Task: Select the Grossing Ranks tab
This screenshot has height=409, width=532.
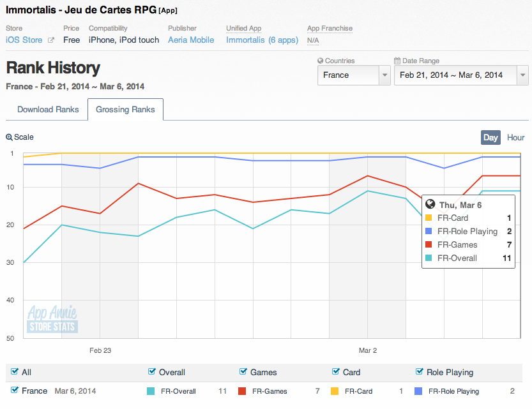Action: click(x=125, y=110)
